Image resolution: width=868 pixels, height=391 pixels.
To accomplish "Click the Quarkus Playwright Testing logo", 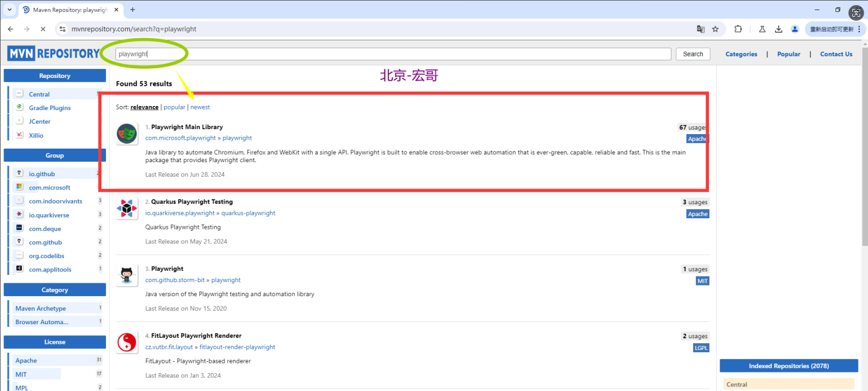I will (127, 209).
